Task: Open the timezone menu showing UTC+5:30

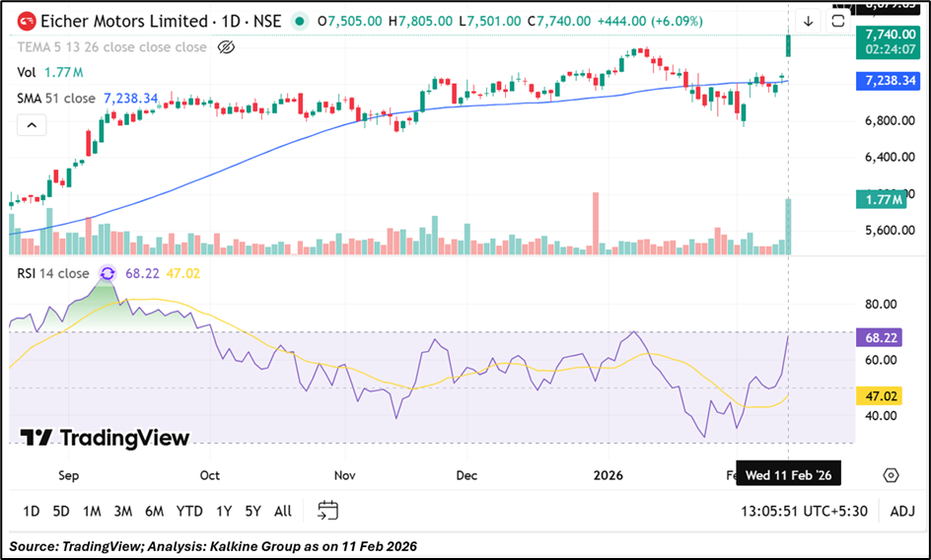Action: [805, 511]
